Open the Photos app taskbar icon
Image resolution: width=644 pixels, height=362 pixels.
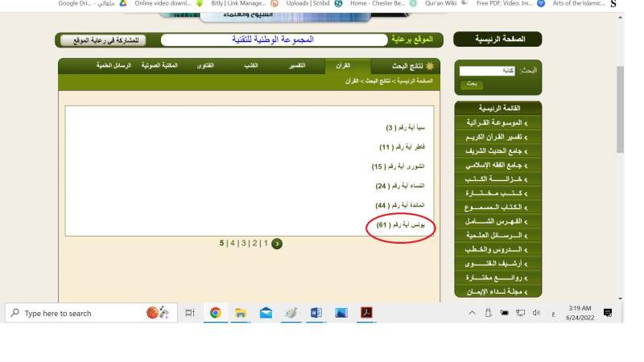coord(341,313)
